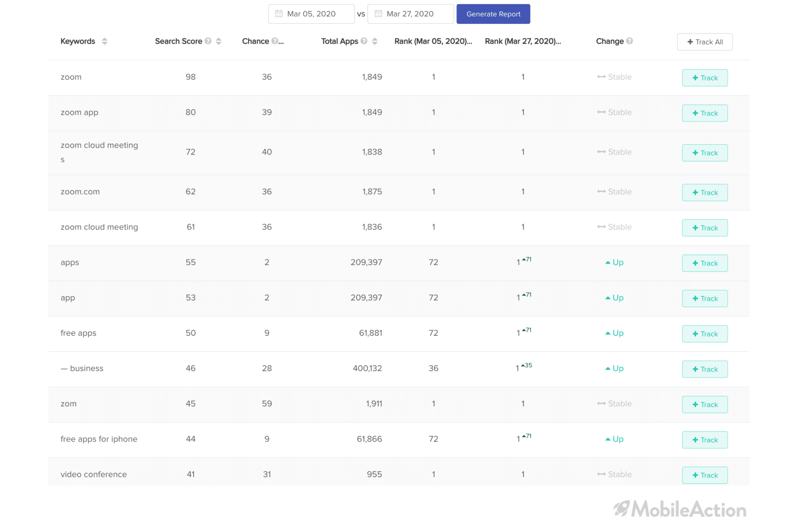Open the Mar 05, 2020 date picker
The image size is (798, 532).
point(311,14)
